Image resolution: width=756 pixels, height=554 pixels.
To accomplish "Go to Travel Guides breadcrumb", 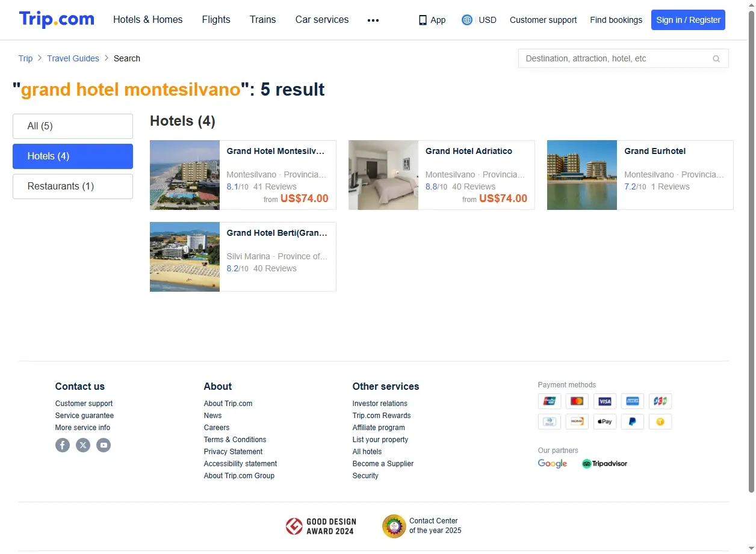I will (x=73, y=58).
